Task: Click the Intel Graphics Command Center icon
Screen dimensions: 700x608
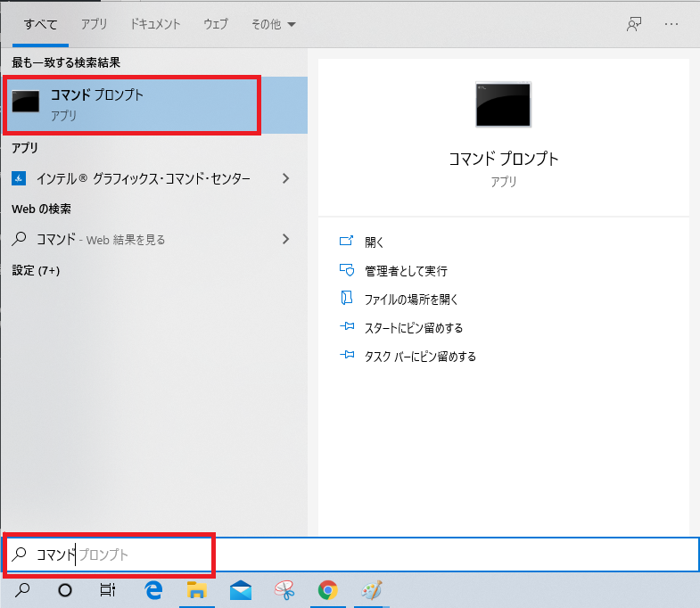Action: tap(19, 178)
